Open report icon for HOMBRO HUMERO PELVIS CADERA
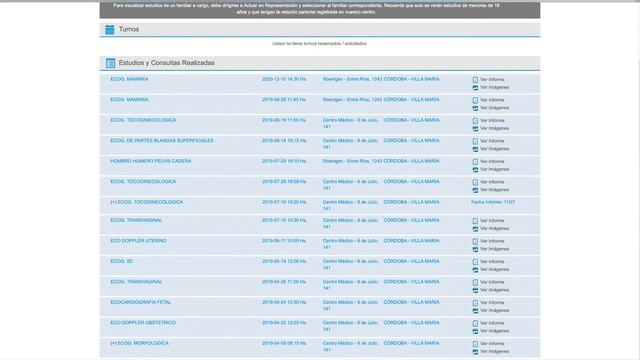The width and height of the screenshot is (640, 360). [475, 162]
